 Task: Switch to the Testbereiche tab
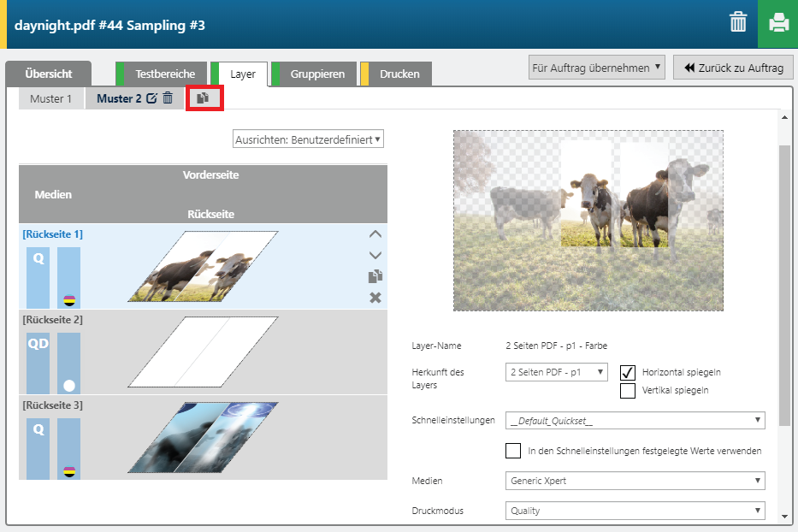coord(164,74)
